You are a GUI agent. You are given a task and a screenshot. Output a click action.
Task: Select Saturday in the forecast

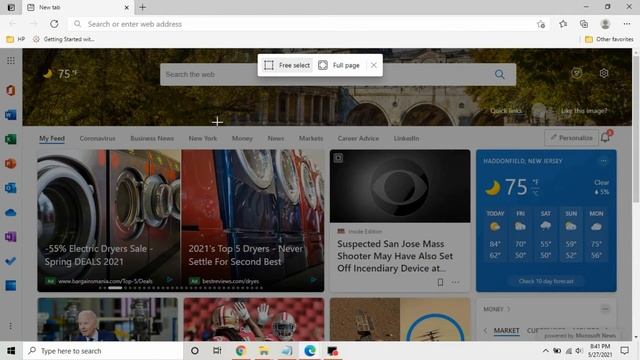(546, 234)
